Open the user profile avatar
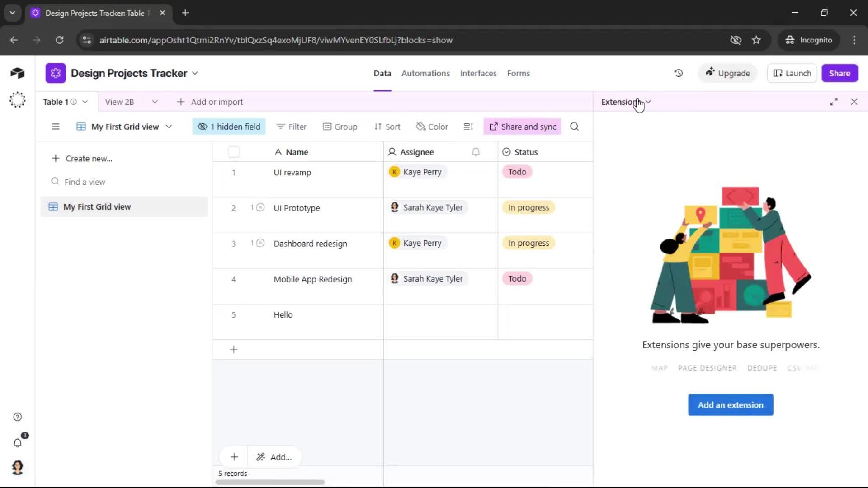The image size is (868, 488). 18,467
